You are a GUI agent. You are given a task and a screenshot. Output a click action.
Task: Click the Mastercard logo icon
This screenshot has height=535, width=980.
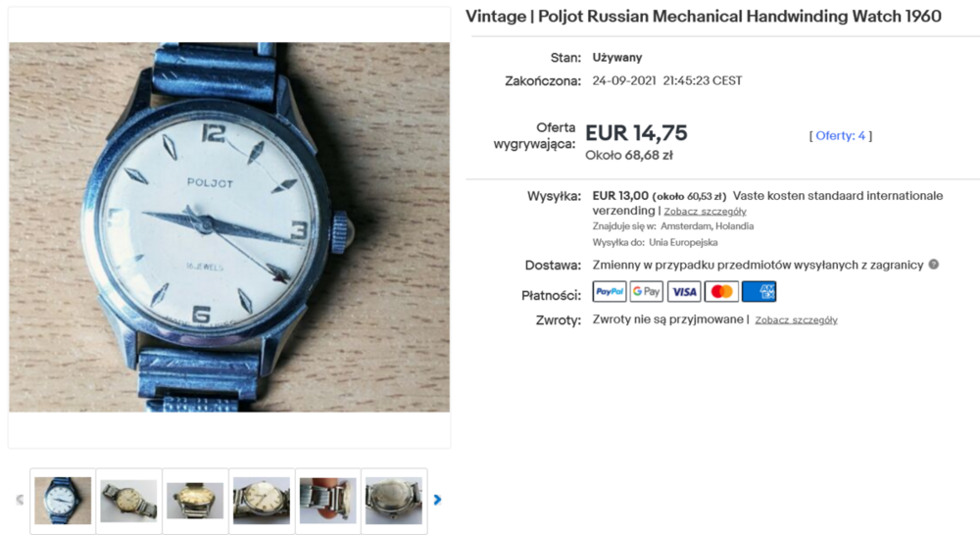(x=721, y=291)
